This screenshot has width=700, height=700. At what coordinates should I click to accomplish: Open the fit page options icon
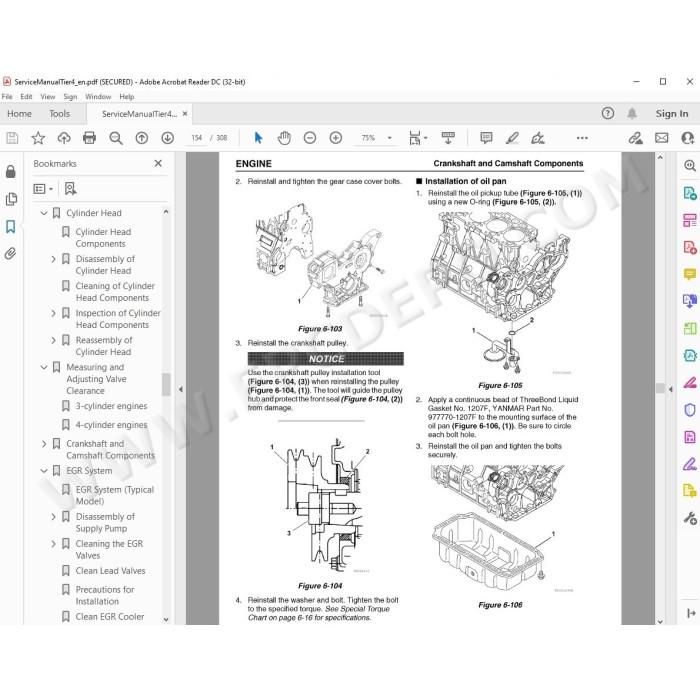tap(416, 138)
